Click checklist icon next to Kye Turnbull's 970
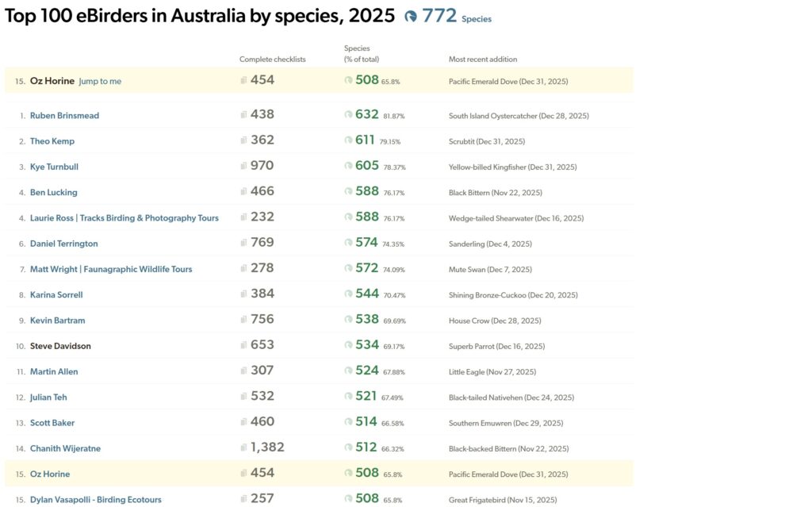 click(x=244, y=167)
